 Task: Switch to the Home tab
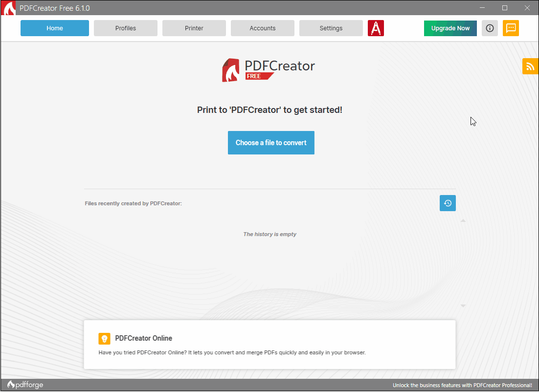55,28
